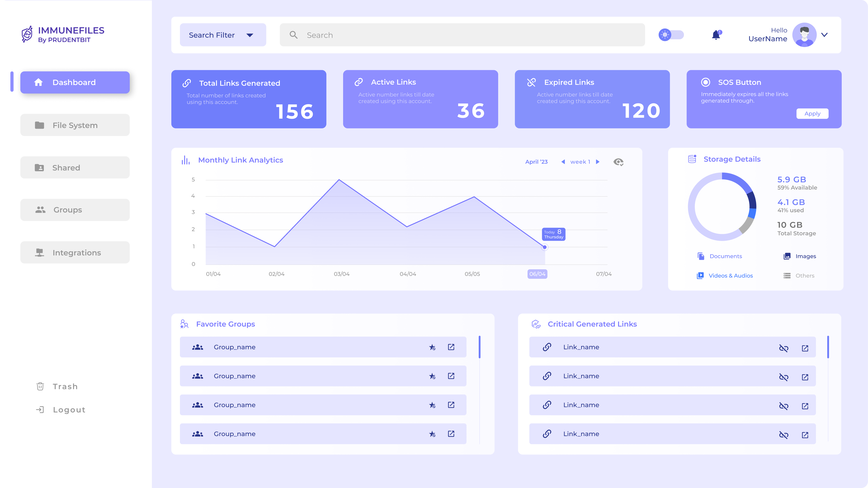Open the third Link_name external link icon
This screenshot has height=488, width=868.
coord(805,406)
